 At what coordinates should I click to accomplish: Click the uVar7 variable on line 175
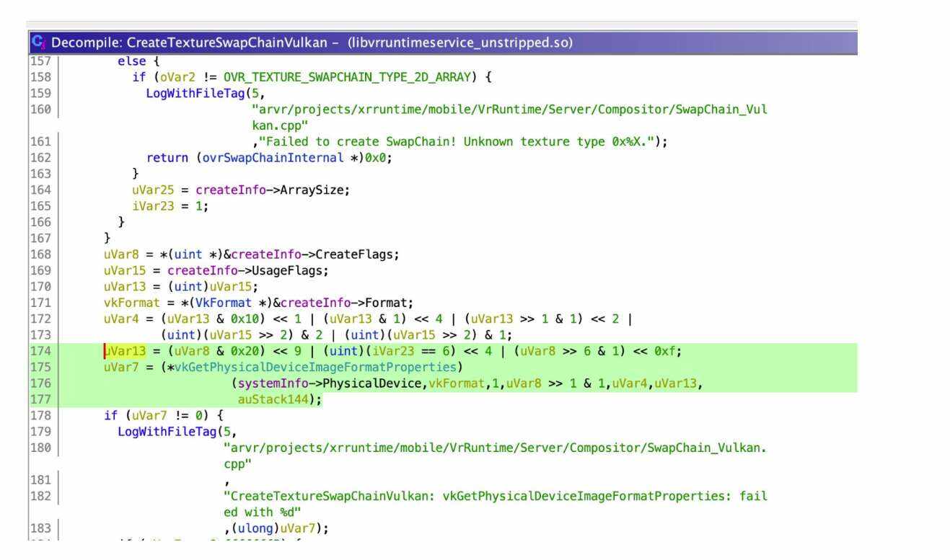coord(121,368)
